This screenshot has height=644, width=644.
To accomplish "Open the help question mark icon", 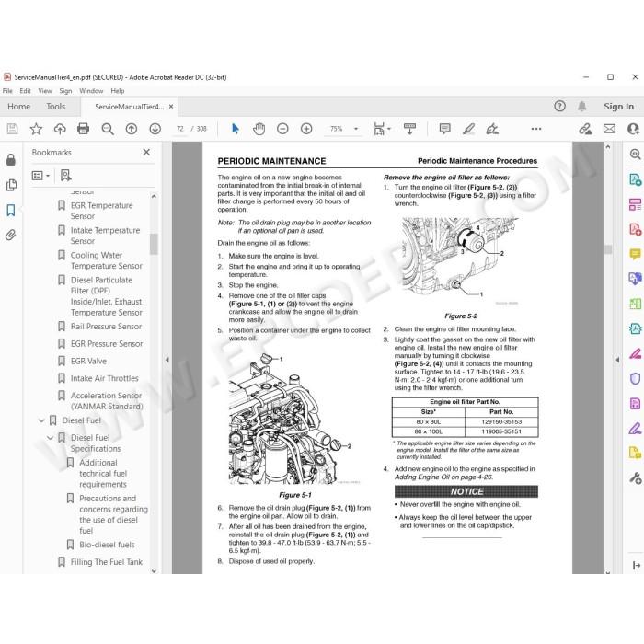I will click(559, 107).
